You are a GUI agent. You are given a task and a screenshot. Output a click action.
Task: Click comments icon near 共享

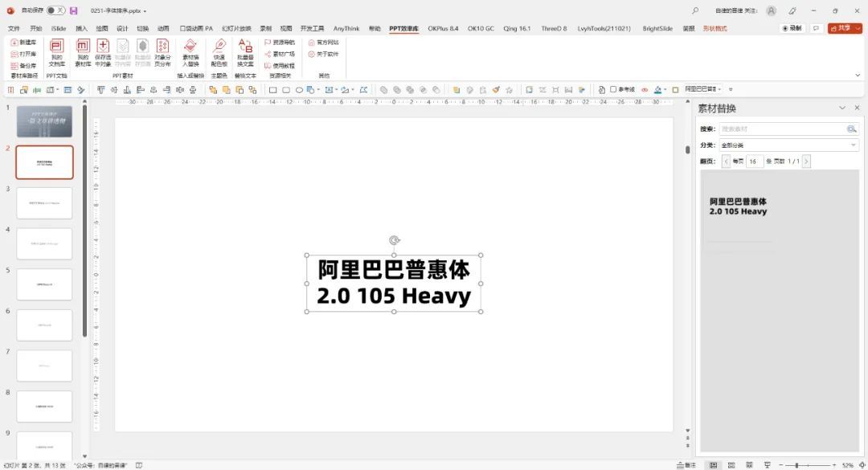[816, 28]
